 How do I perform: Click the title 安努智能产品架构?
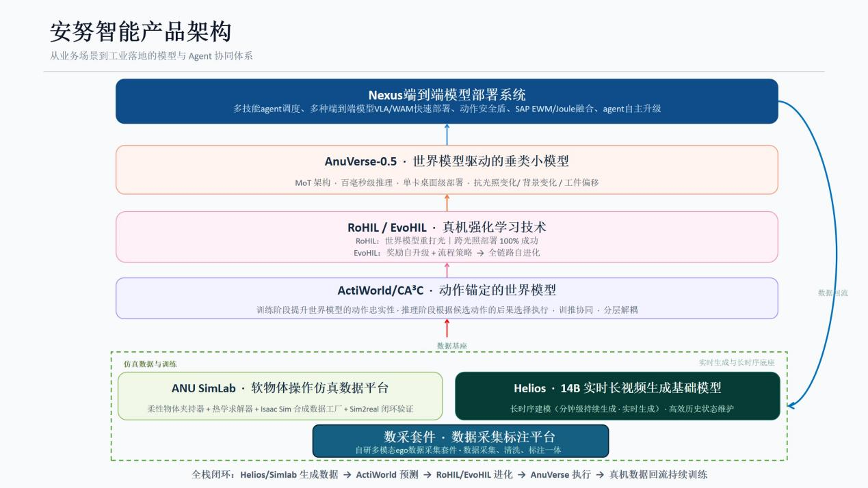(x=140, y=31)
